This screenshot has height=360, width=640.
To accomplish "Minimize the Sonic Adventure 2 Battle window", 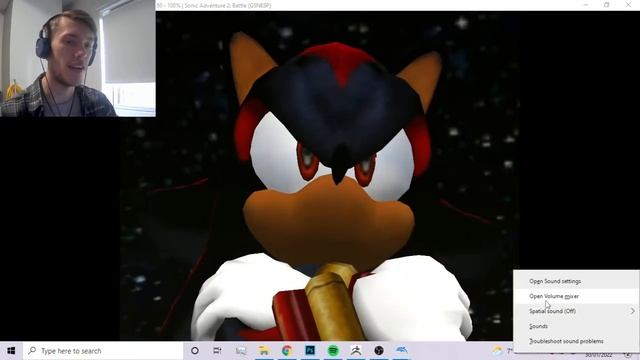I will point(586,5).
